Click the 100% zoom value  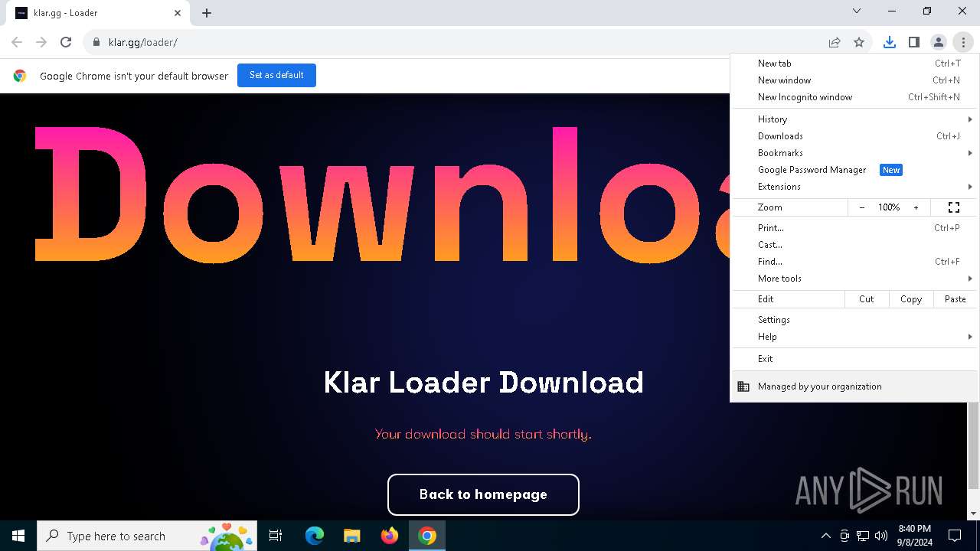[889, 207]
